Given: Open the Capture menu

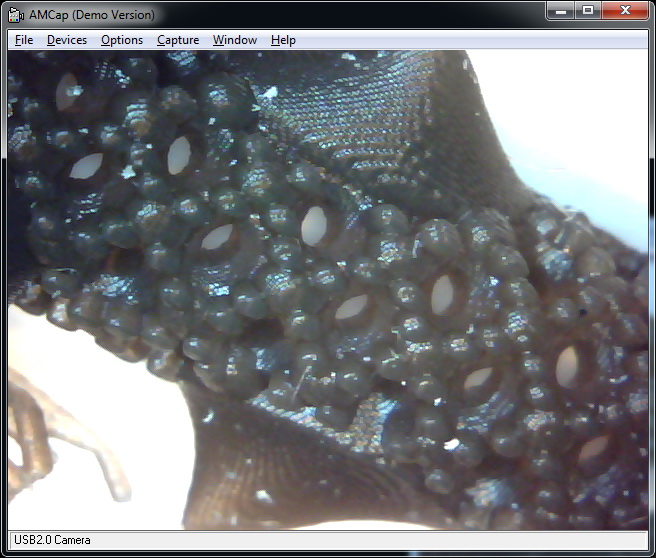Looking at the screenshot, I should pos(178,40).
